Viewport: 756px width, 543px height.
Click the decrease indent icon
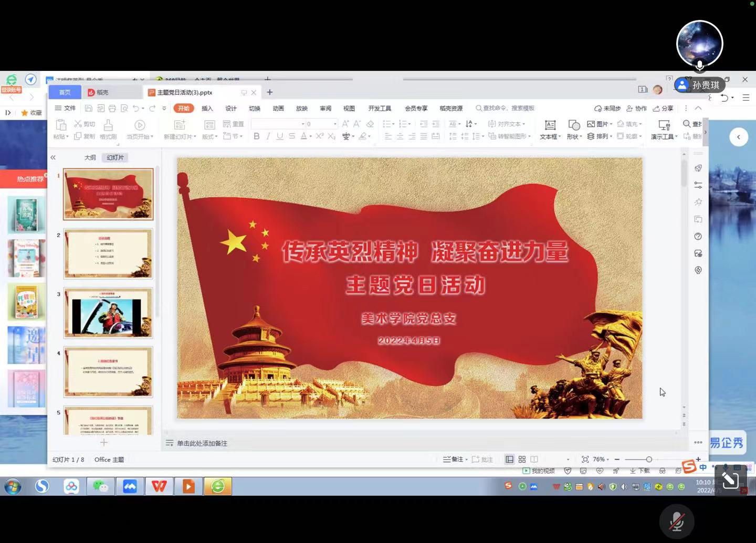click(424, 124)
